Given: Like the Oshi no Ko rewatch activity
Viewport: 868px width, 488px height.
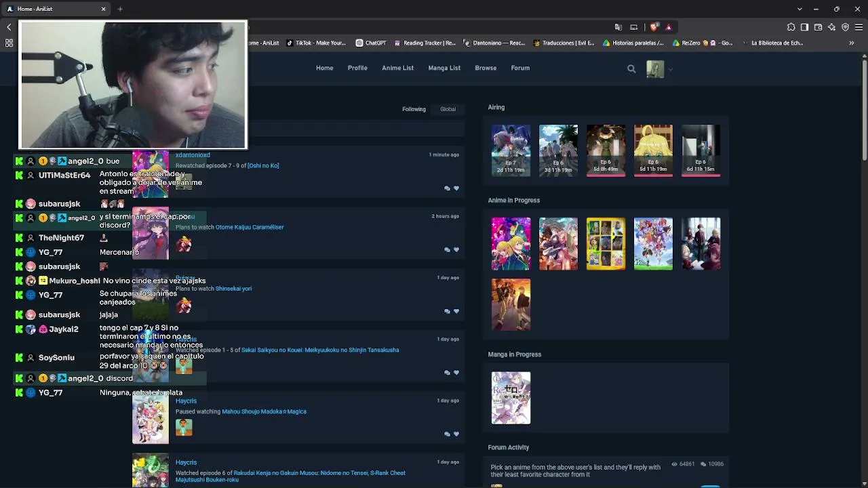Looking at the screenshot, I should point(456,188).
